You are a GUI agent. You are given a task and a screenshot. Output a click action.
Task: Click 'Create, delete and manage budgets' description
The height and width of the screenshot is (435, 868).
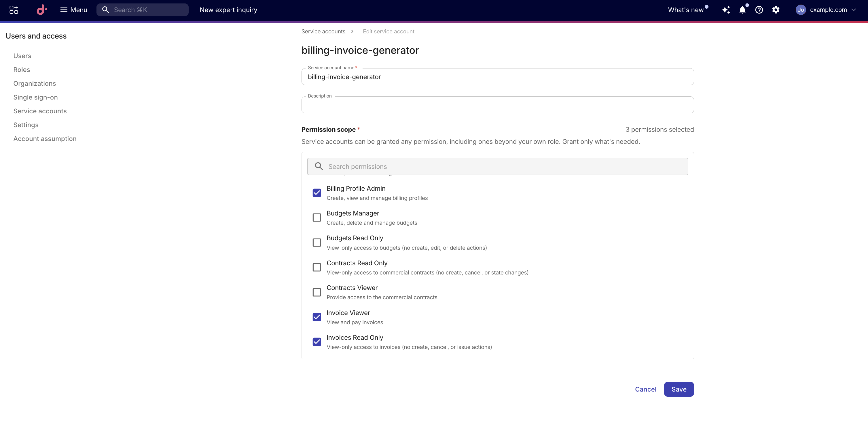pyautogui.click(x=372, y=223)
